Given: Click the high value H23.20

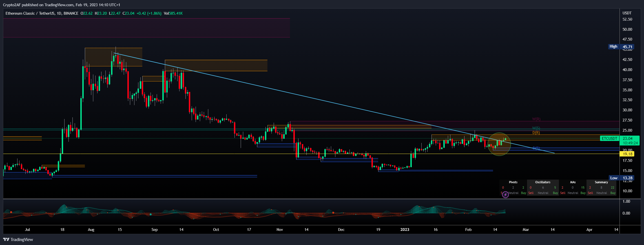Looking at the screenshot, I should tap(101, 13).
